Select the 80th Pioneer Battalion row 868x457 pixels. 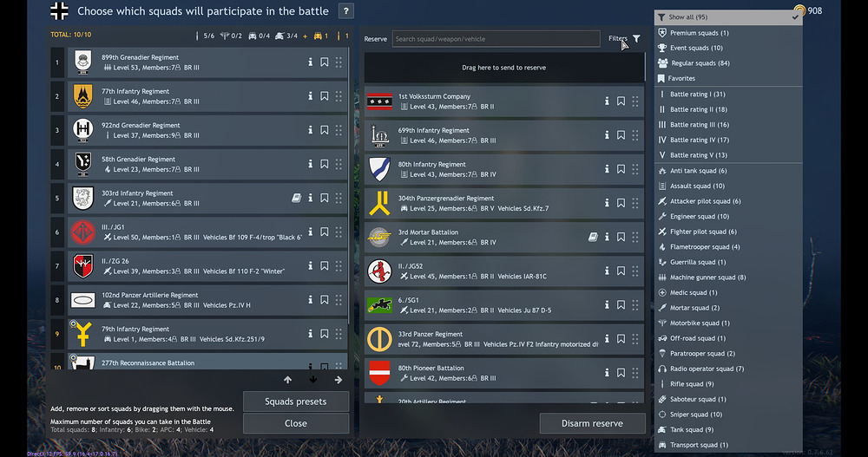tap(503, 372)
